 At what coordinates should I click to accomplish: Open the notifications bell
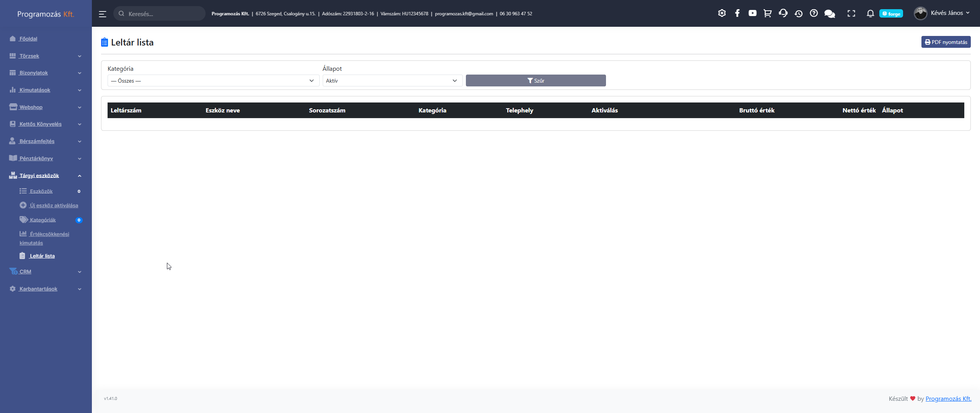click(870, 14)
